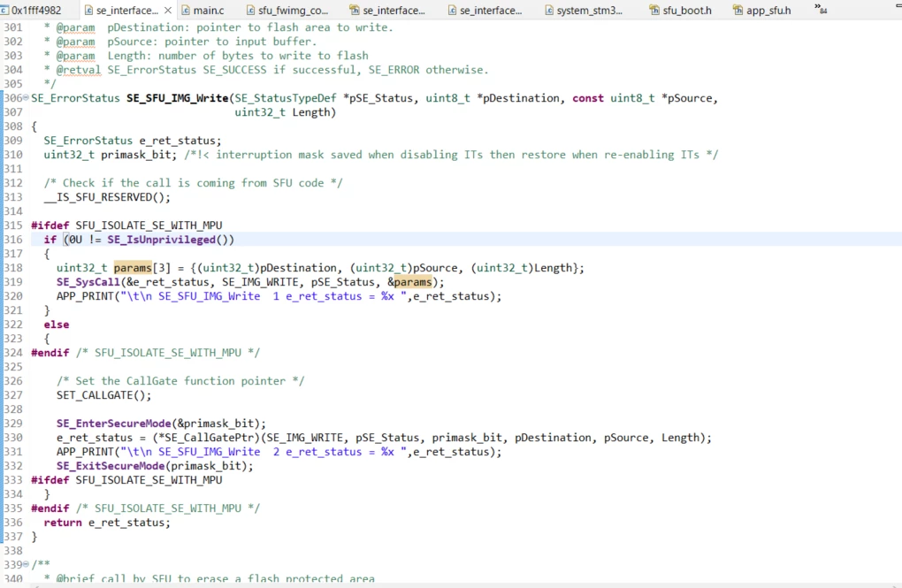Collapse the comment block at line 339
Image resolution: width=902 pixels, height=588 pixels.
coord(26,564)
